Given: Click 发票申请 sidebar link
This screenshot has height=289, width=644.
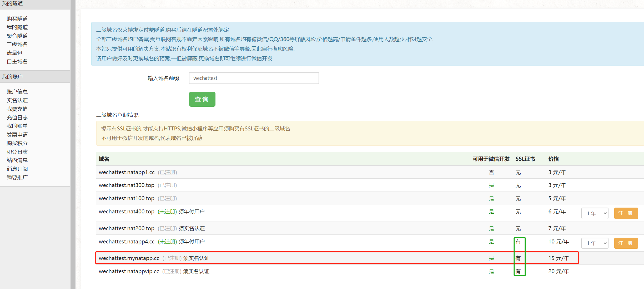Looking at the screenshot, I should pos(17,135).
